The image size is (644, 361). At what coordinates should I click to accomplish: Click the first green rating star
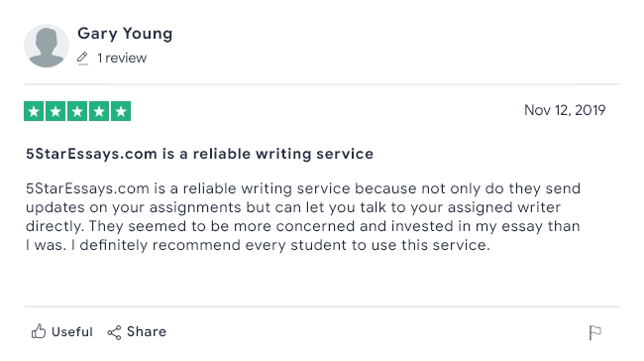(x=34, y=111)
